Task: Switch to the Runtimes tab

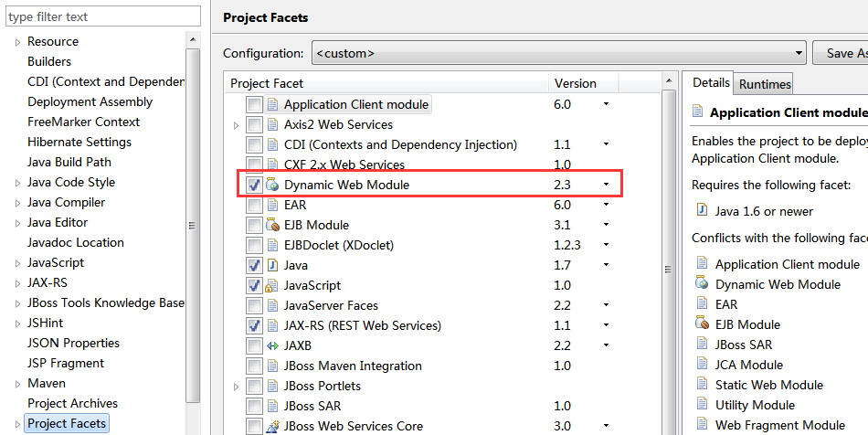Action: click(765, 84)
